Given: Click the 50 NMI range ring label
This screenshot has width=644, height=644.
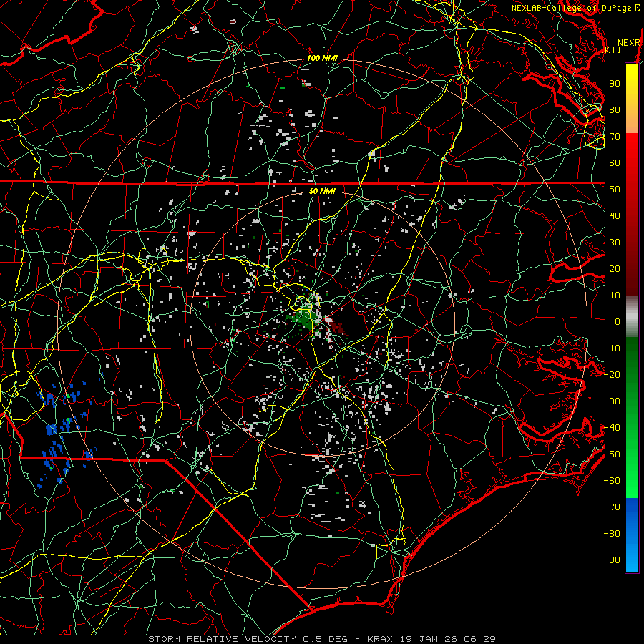Looking at the screenshot, I should (x=322, y=191).
